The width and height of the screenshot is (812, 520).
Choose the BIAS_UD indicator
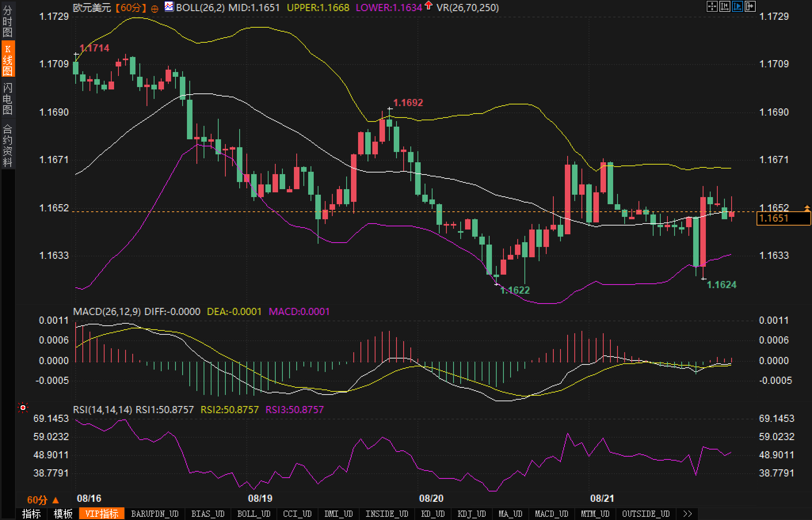[x=208, y=514]
